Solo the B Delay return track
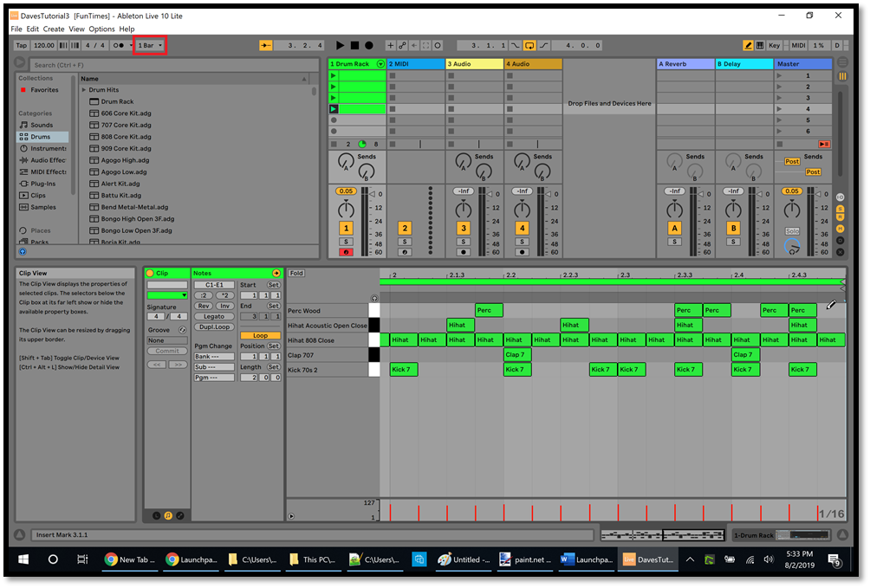Screen dimensions: 870x588 pyautogui.click(x=733, y=242)
